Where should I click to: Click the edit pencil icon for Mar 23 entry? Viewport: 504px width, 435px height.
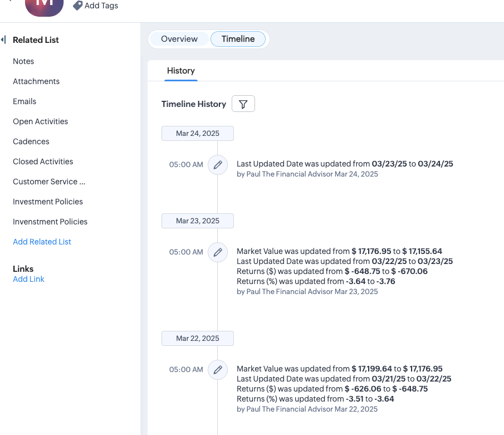(218, 252)
